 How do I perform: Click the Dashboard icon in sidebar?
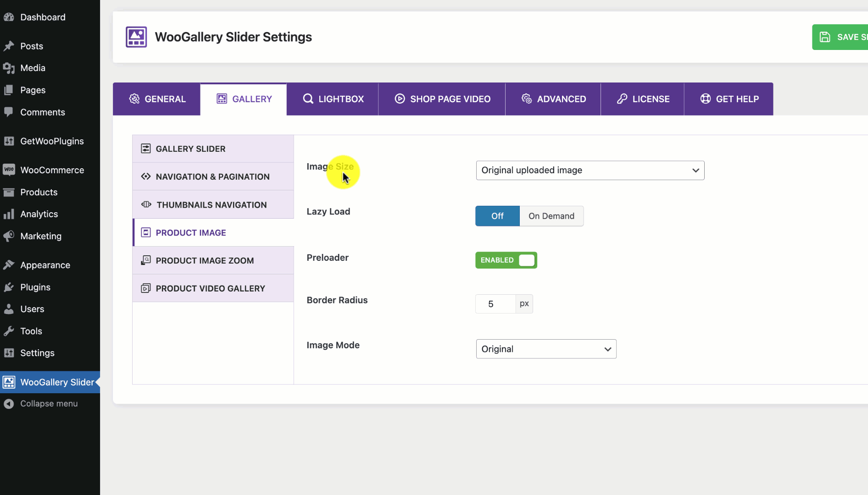point(9,17)
